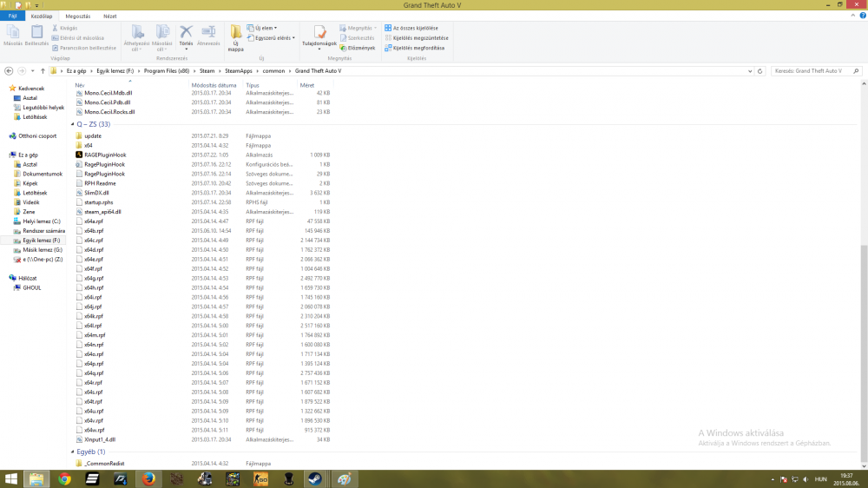Click Kijelölés megfordítása button
The height and width of the screenshot is (488, 868).
pos(415,48)
